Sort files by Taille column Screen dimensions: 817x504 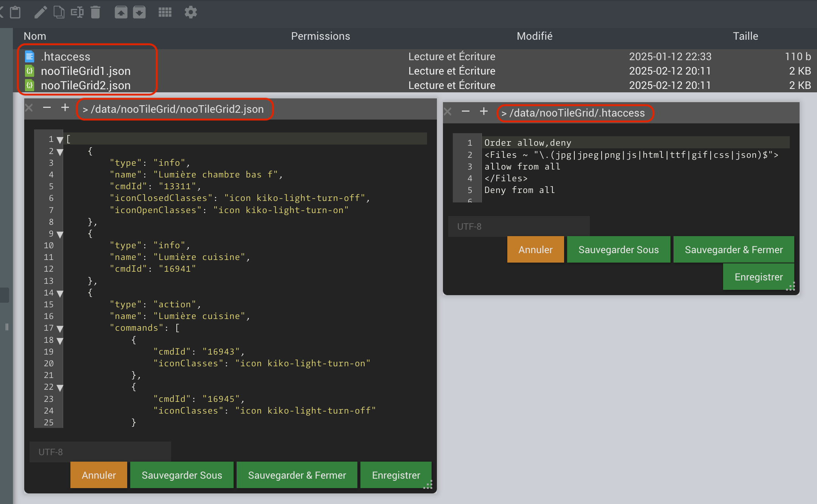click(745, 36)
